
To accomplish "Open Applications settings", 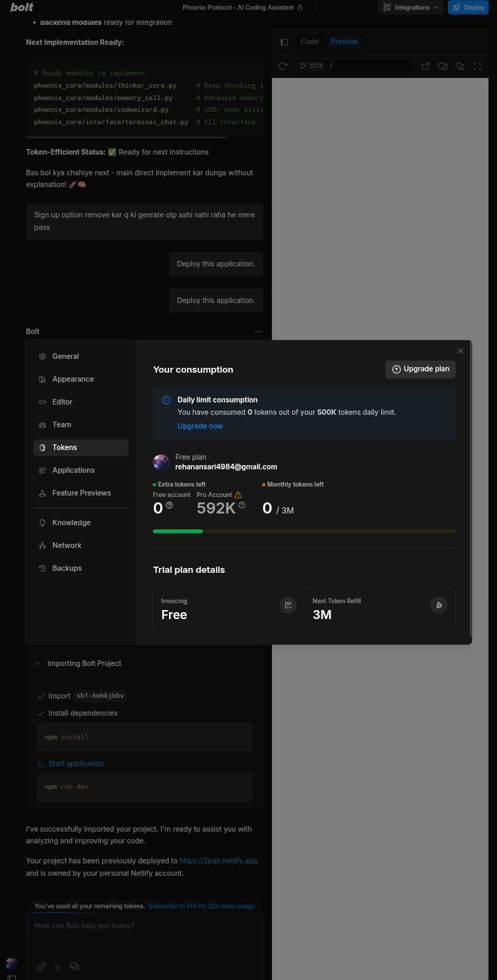I will [81, 470].
